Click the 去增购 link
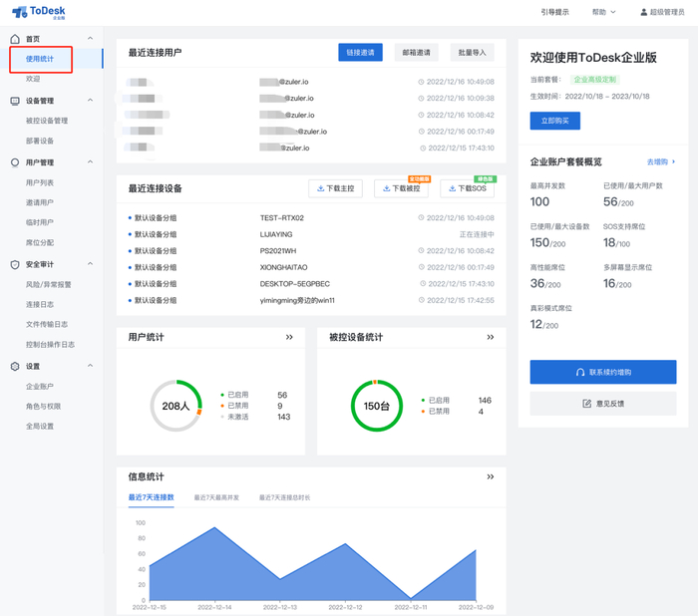The height and width of the screenshot is (616, 698). (660, 162)
